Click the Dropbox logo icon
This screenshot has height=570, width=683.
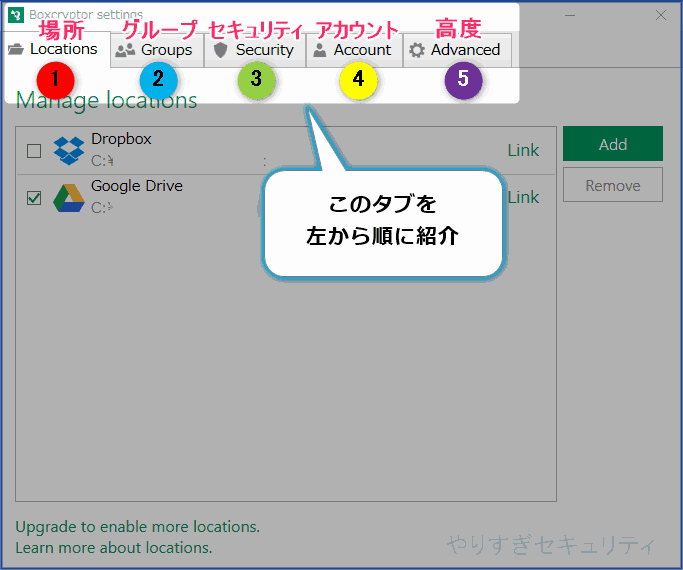[x=69, y=151]
